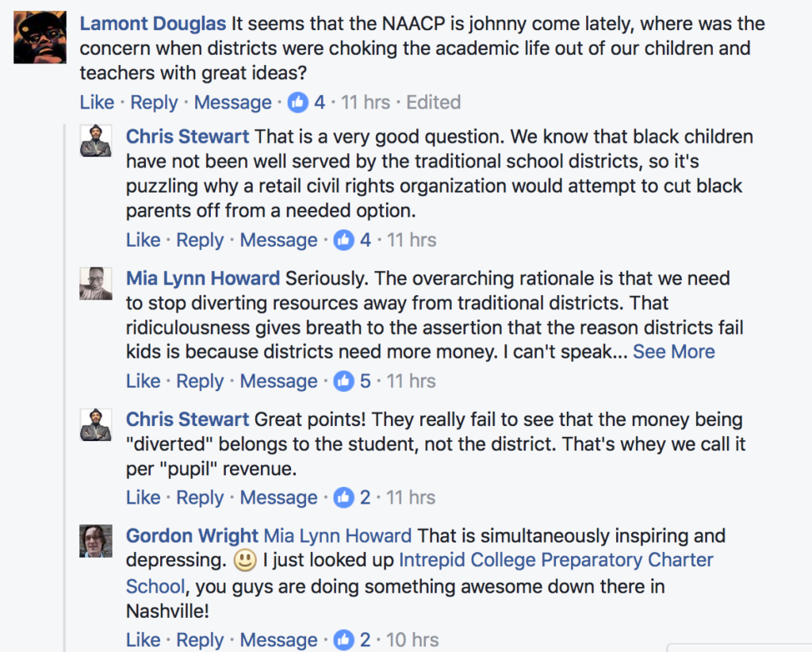Reply to Chris Stewart's first comment
This screenshot has width=812, height=652.
point(200,240)
